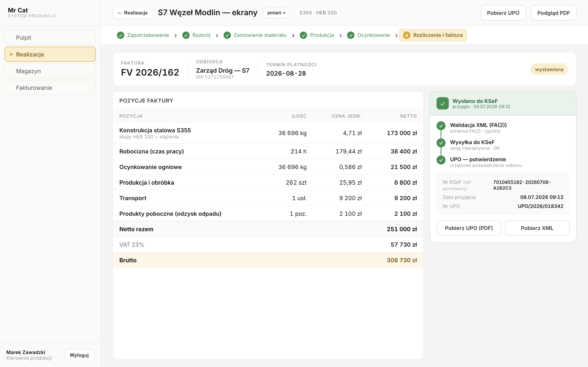Click the chevron after Ocynkowanie step

[396, 36]
